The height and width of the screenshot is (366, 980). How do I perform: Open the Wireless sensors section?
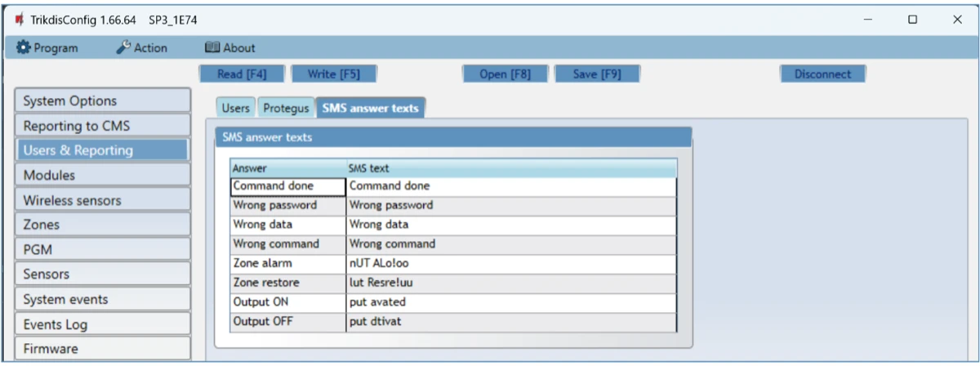tap(102, 200)
